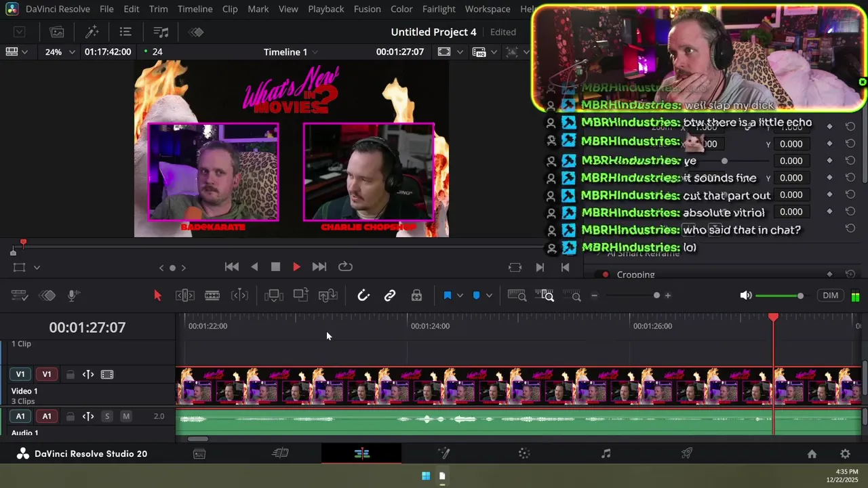Open the bypass grades dropdown
Image resolution: width=868 pixels, height=488 pixels.
pyautogui.click(x=526, y=52)
